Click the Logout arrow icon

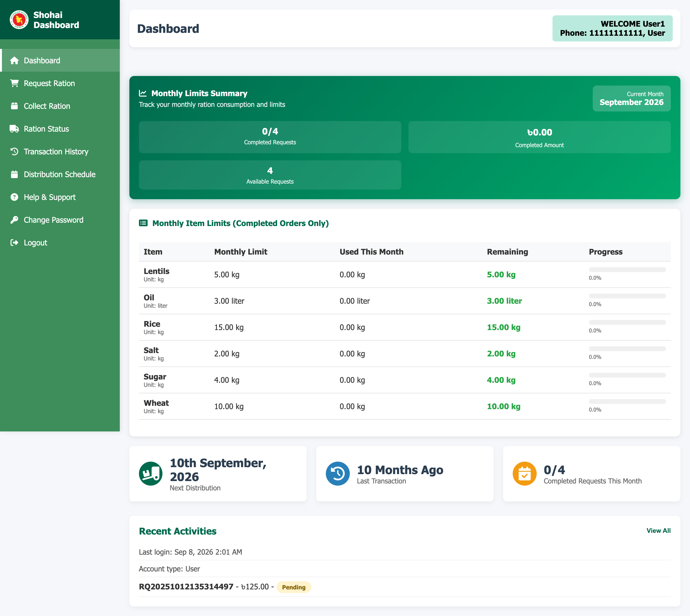14,243
